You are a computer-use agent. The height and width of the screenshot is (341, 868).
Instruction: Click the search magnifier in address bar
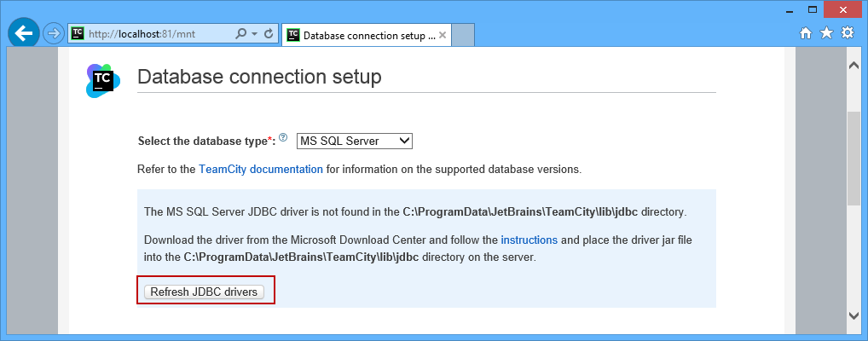coord(241,34)
